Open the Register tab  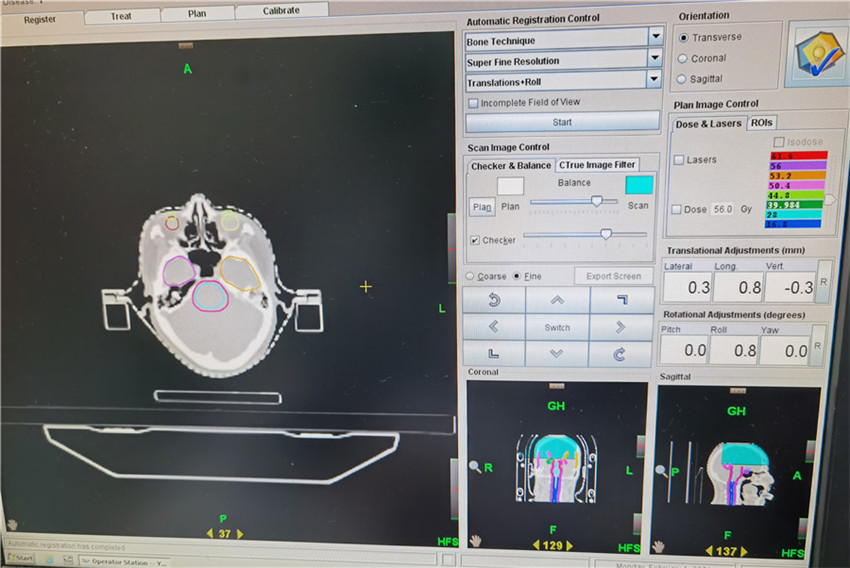pyautogui.click(x=40, y=20)
